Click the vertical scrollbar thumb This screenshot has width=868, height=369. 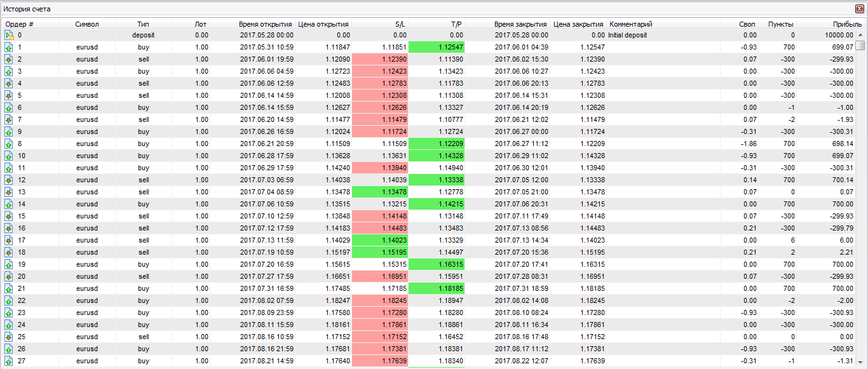tap(860, 45)
